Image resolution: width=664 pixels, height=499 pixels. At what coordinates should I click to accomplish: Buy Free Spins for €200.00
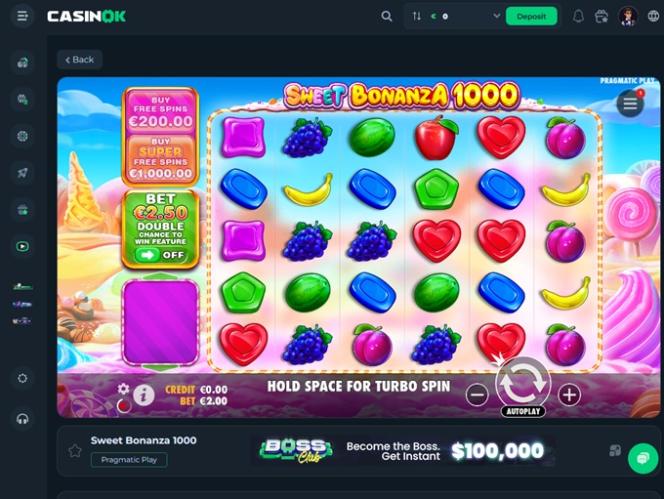(x=160, y=111)
